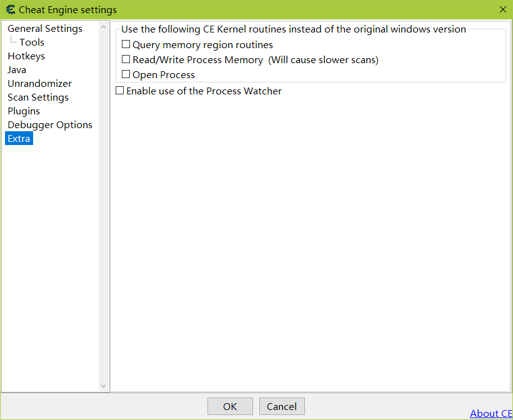
Task: Select Tools under General Settings
Action: [32, 42]
